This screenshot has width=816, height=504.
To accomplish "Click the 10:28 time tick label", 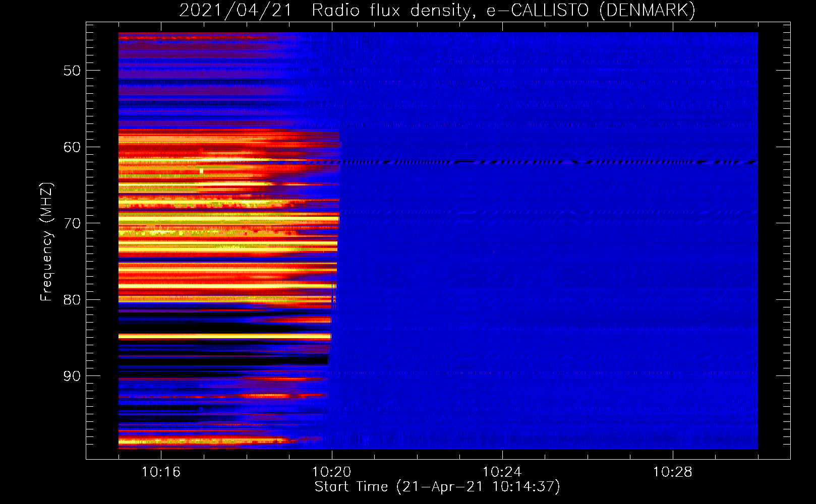I will point(672,472).
